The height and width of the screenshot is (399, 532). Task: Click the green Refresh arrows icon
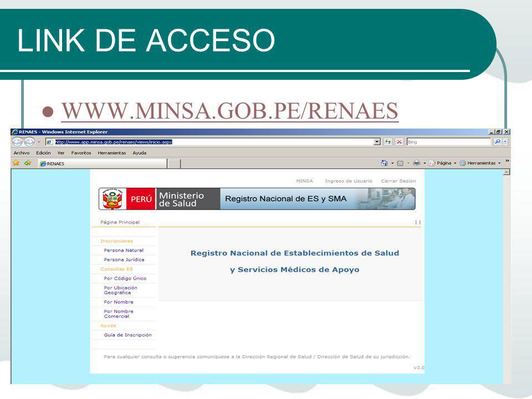pos(388,142)
